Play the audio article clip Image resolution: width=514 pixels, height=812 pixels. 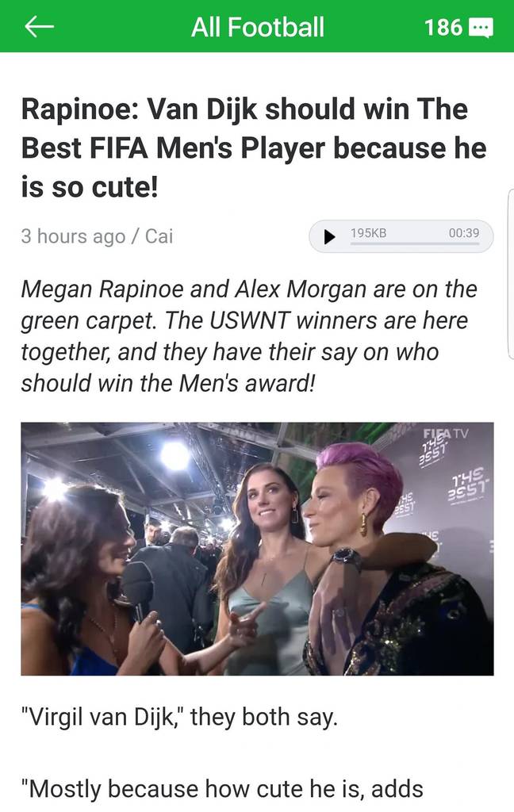pyautogui.click(x=329, y=236)
